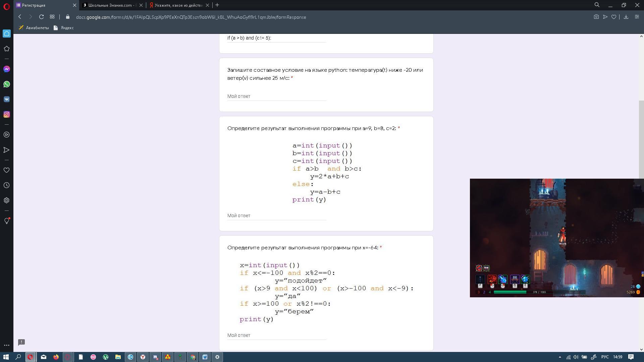Open Opera sidebar settings gear
This screenshot has width=644, height=362.
(7, 200)
